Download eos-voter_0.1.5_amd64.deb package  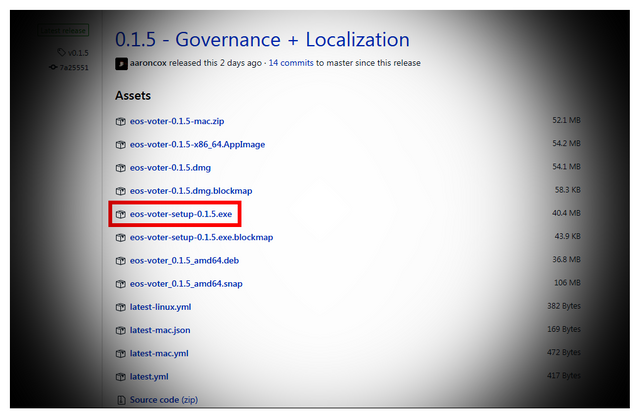pyautogui.click(x=184, y=261)
